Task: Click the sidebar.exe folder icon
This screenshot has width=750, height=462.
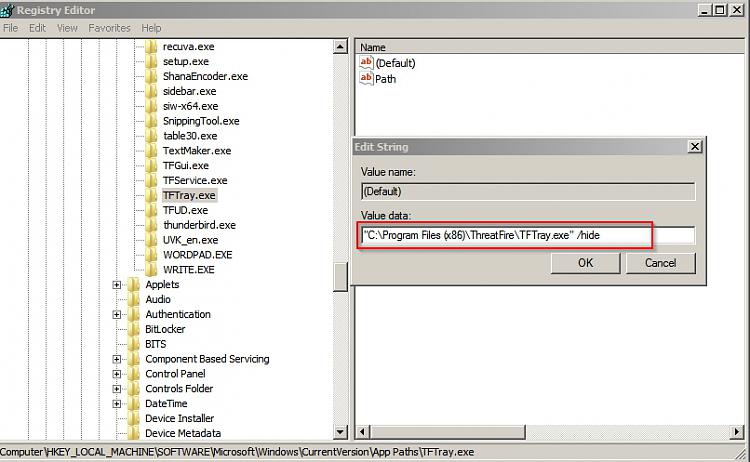Action: pyautogui.click(x=151, y=91)
